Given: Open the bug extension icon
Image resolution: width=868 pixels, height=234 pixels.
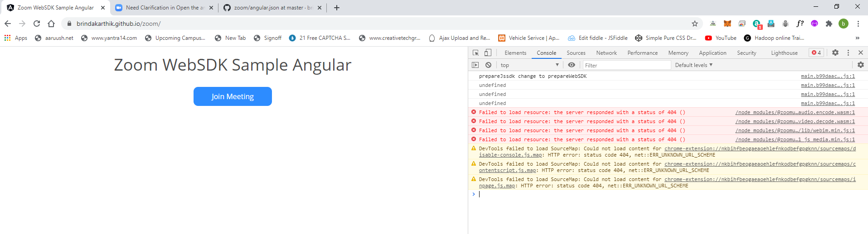Looking at the screenshot, I should tap(786, 24).
